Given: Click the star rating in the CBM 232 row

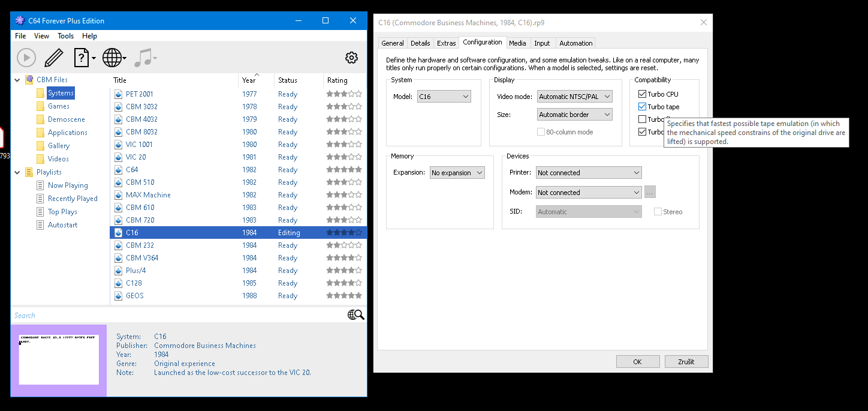Looking at the screenshot, I should (x=344, y=245).
